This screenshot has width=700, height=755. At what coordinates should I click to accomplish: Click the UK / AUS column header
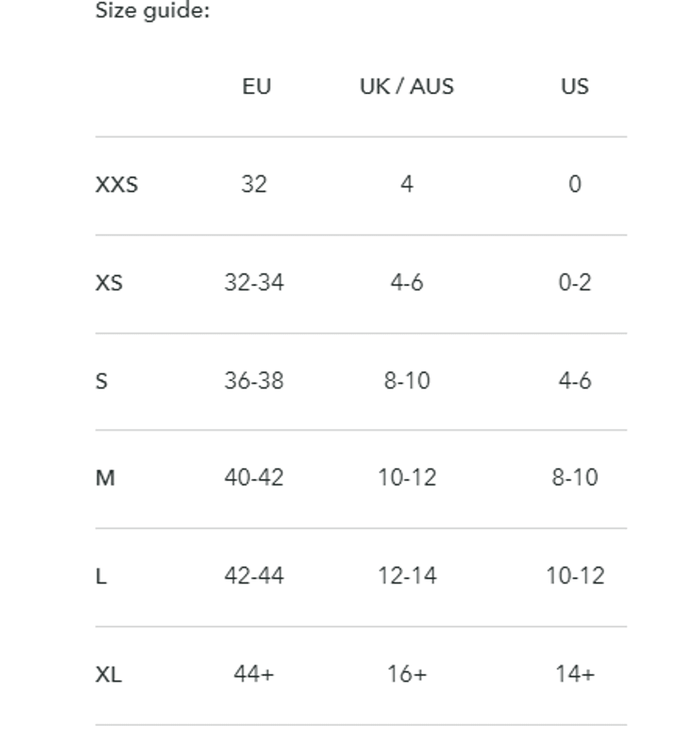407,86
